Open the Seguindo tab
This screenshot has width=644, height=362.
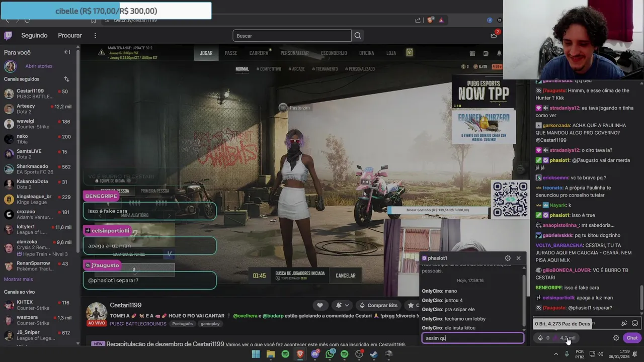(34, 35)
